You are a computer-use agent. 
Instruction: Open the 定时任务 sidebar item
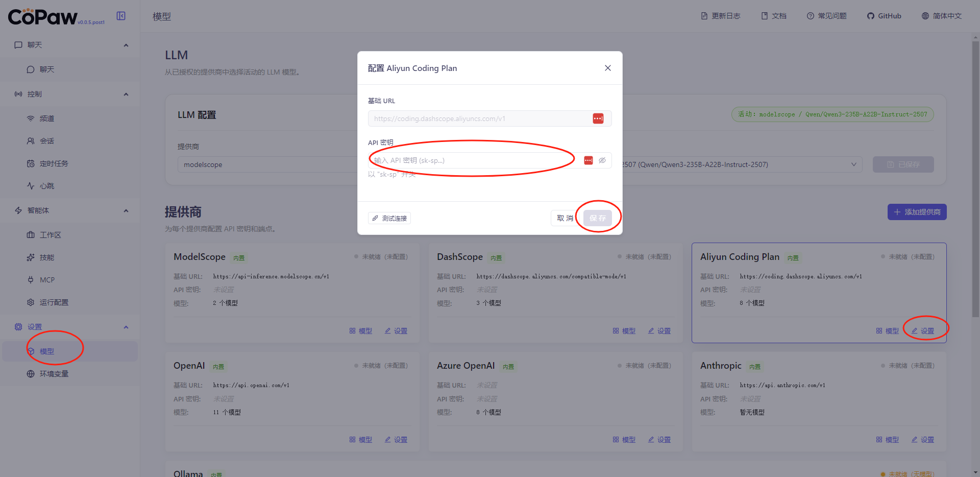pos(54,163)
